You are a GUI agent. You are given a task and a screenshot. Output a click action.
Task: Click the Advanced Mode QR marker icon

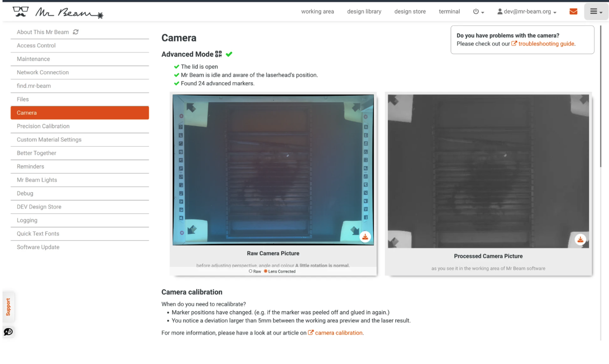(x=219, y=54)
